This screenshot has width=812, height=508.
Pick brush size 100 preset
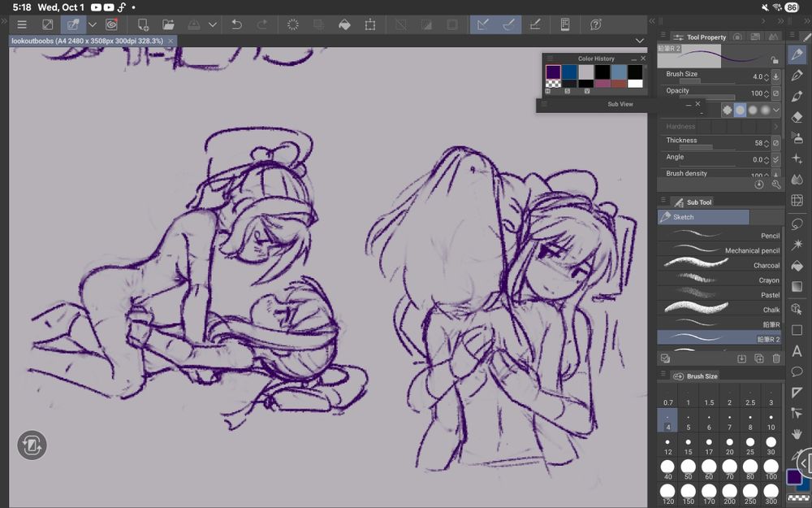click(771, 470)
